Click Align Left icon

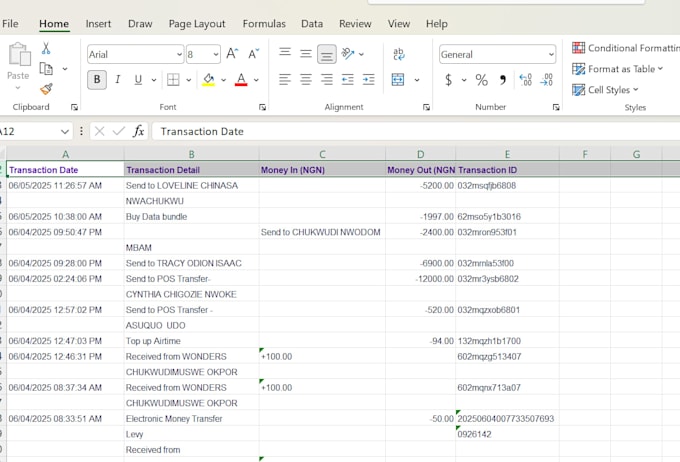click(285, 80)
